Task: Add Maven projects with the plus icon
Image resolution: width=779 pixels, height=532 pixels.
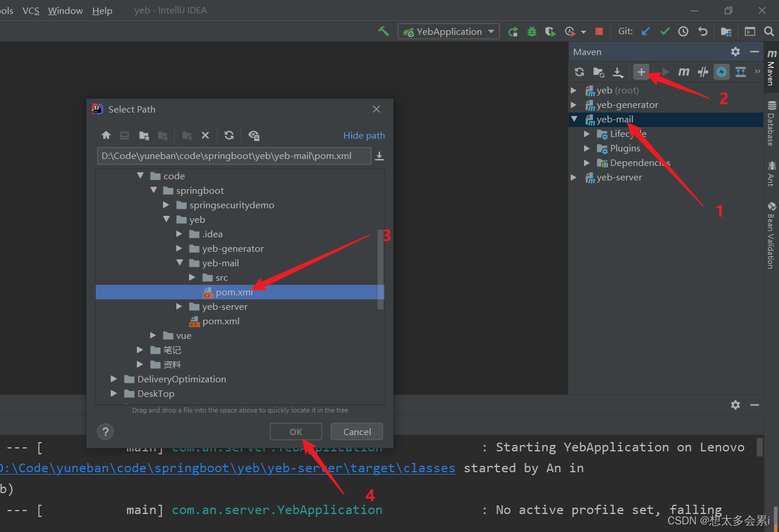Action: [641, 72]
